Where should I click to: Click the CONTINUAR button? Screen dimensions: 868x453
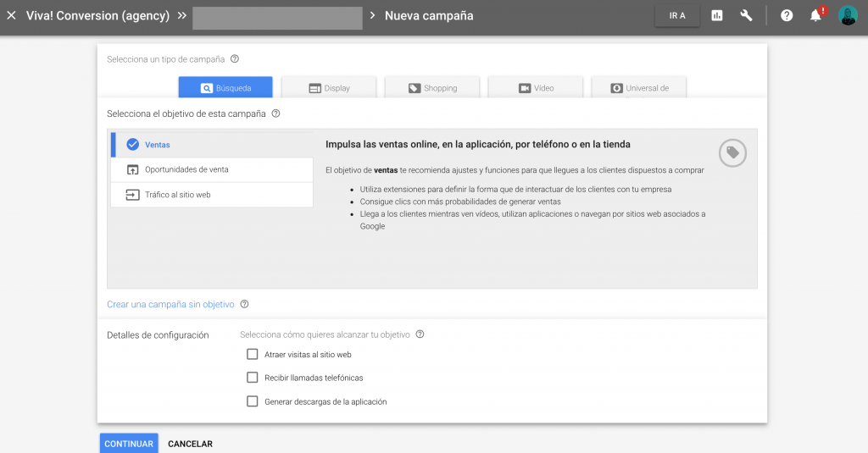point(129,444)
